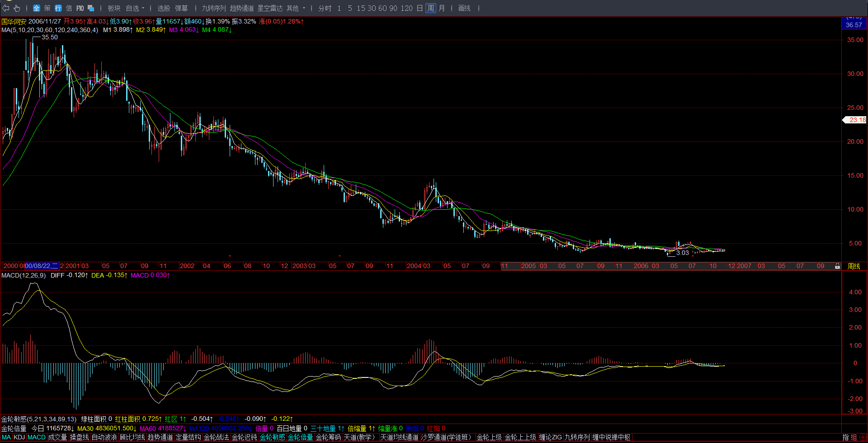Viewport: 868px width, 443px height.
Task: Switch to the KDJ indicator tab
Action: click(19, 437)
